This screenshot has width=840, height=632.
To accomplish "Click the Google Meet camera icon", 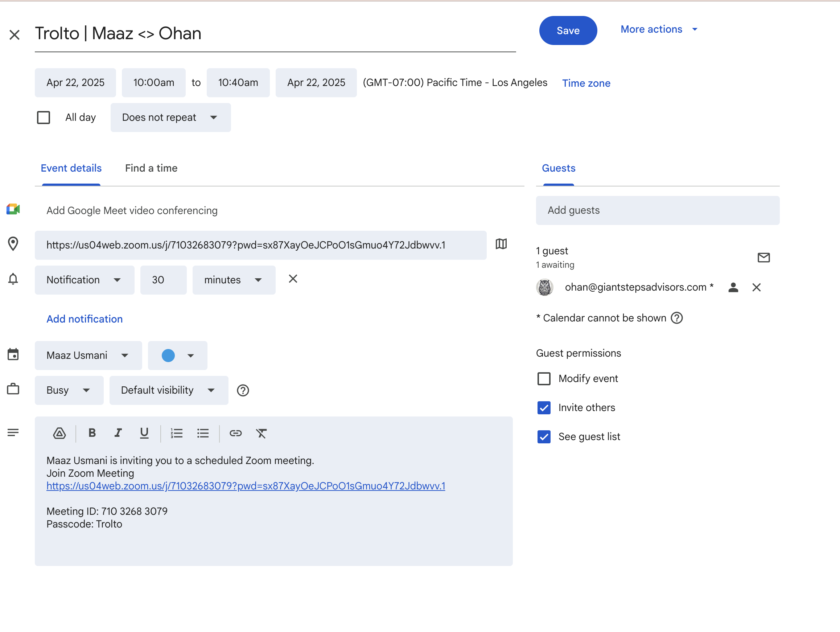I will click(x=13, y=209).
